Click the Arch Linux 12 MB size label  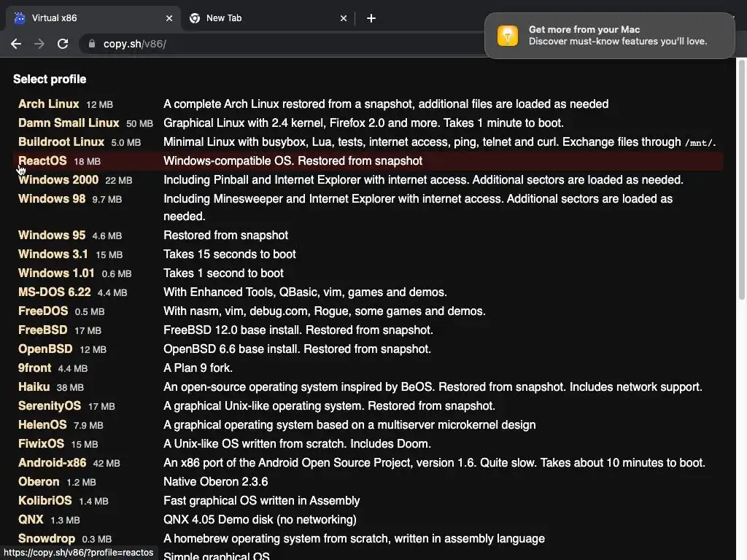[99, 105]
